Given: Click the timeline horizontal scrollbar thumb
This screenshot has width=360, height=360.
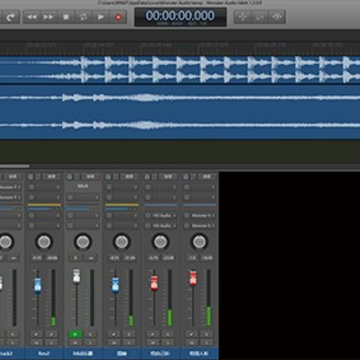Looking at the screenshot, I should (15, 166).
